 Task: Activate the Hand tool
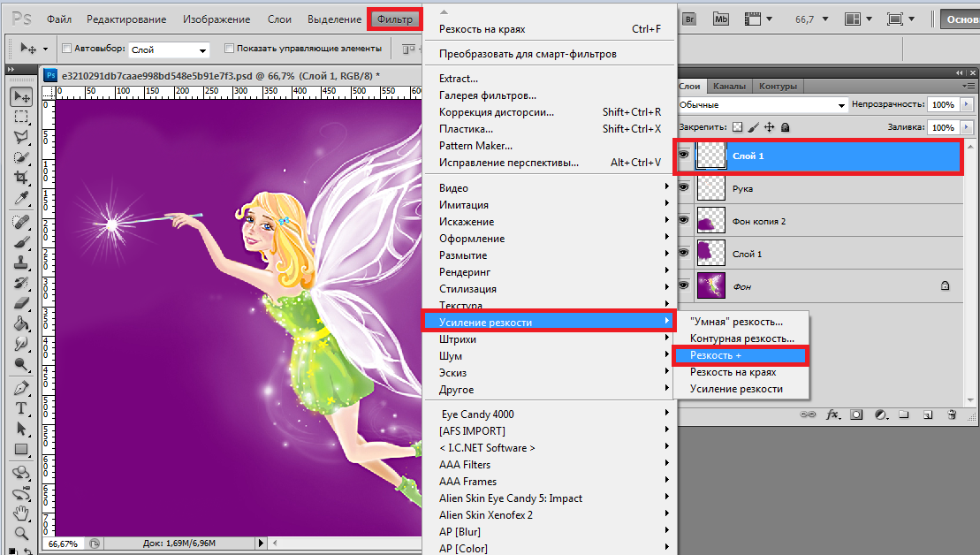[x=21, y=513]
